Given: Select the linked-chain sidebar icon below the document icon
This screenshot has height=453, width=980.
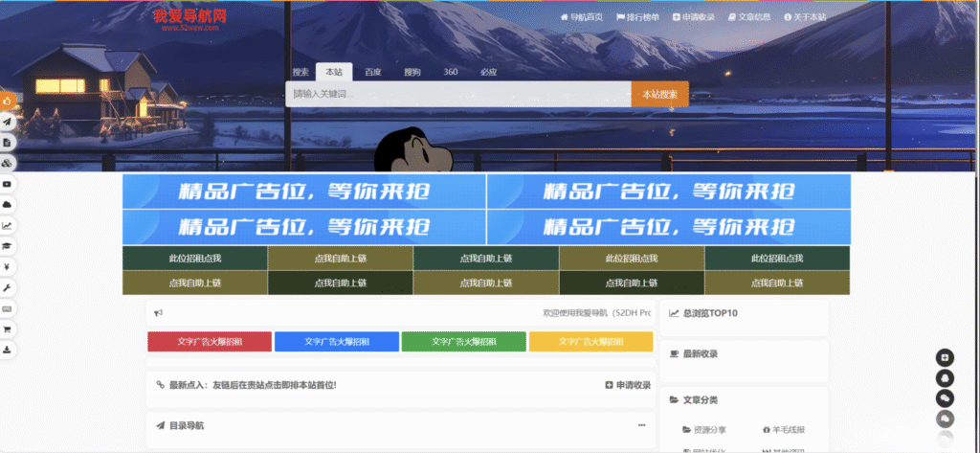Looking at the screenshot, I should [x=7, y=164].
